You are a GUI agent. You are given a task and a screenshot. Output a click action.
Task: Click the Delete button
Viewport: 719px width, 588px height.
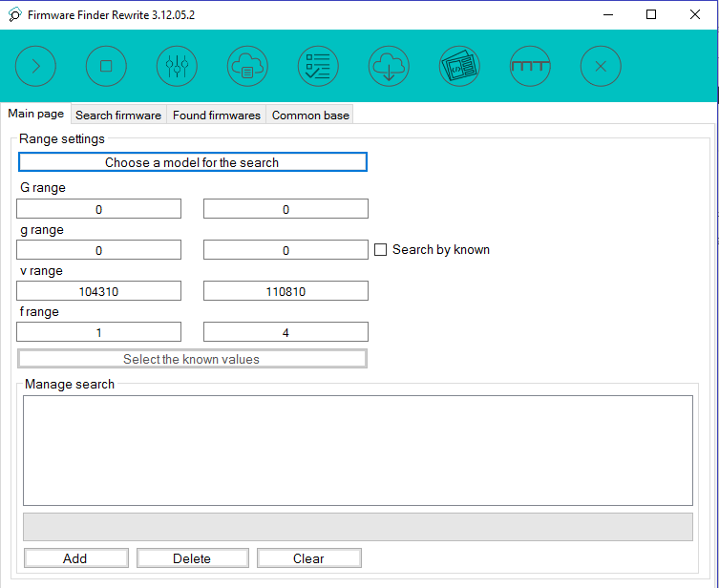[x=192, y=558]
